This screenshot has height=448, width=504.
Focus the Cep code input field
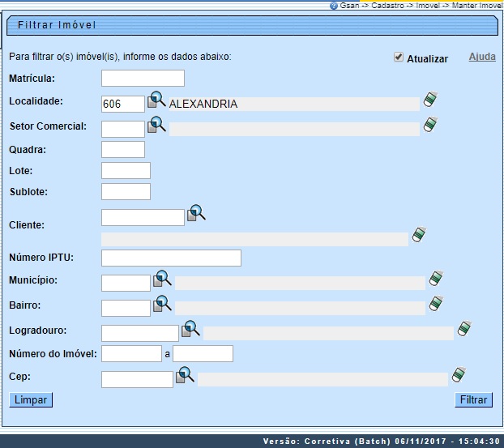coord(137,379)
